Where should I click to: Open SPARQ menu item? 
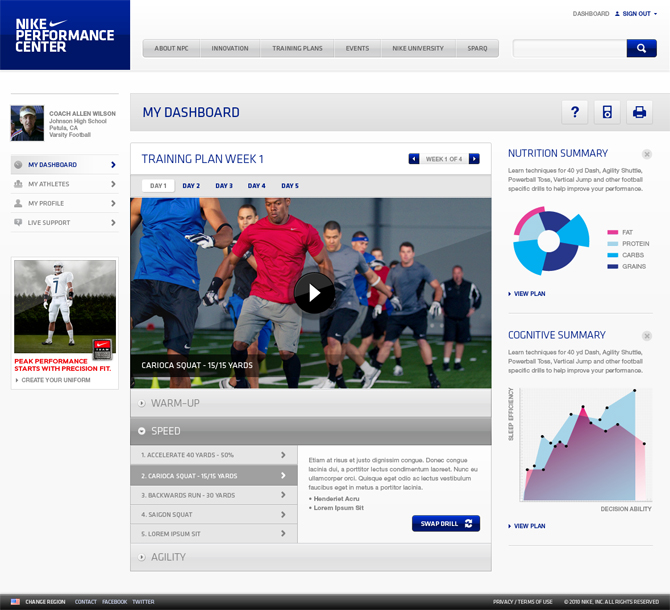point(477,48)
